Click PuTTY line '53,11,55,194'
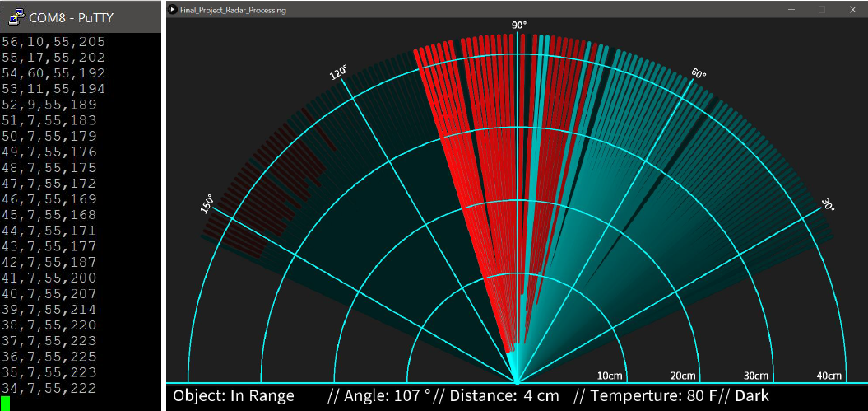The height and width of the screenshot is (411, 868). pyautogui.click(x=53, y=89)
